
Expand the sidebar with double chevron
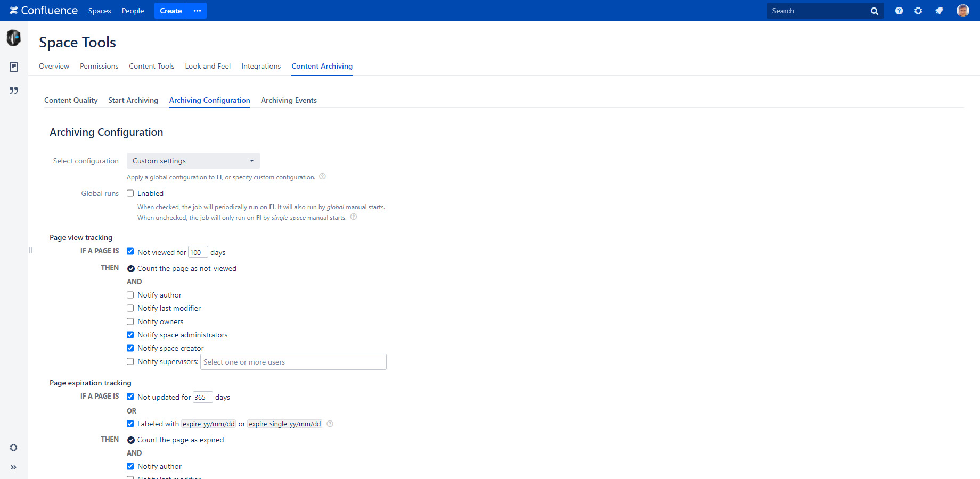coord(14,467)
